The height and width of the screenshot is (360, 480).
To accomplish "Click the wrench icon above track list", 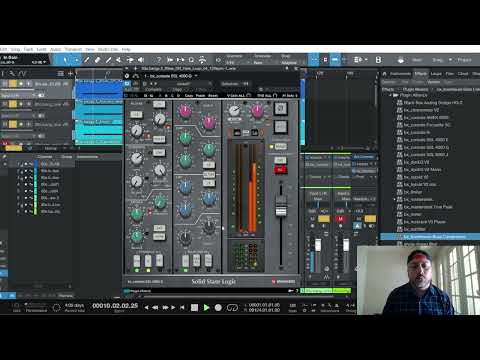I will point(12,73).
